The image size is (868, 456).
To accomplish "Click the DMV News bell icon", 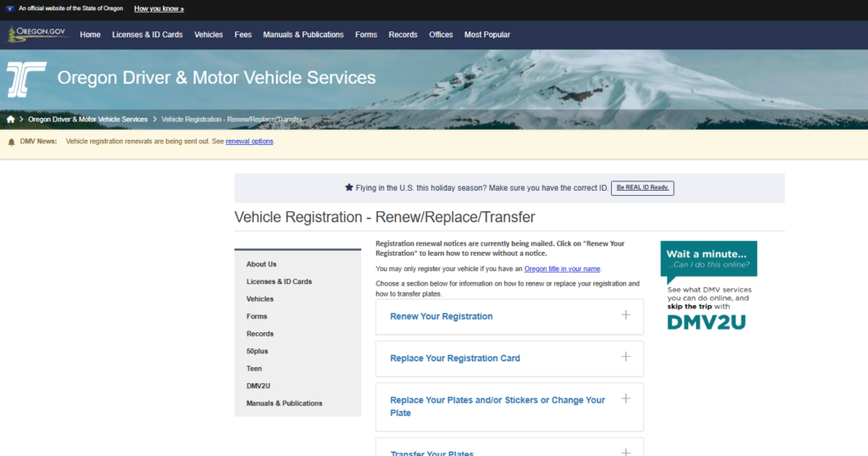I will tap(11, 142).
